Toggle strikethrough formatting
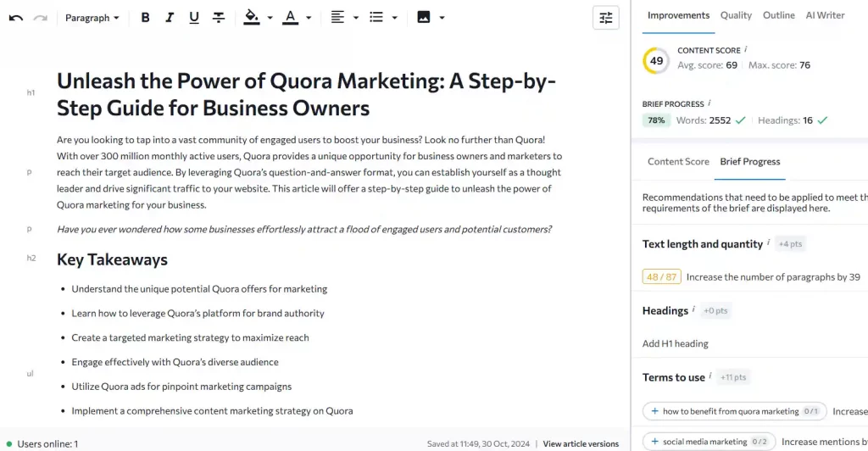 point(219,18)
